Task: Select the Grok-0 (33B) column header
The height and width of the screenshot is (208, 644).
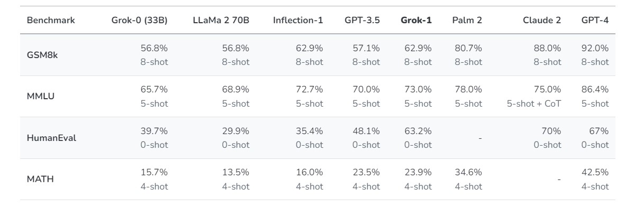Action: pos(140,21)
